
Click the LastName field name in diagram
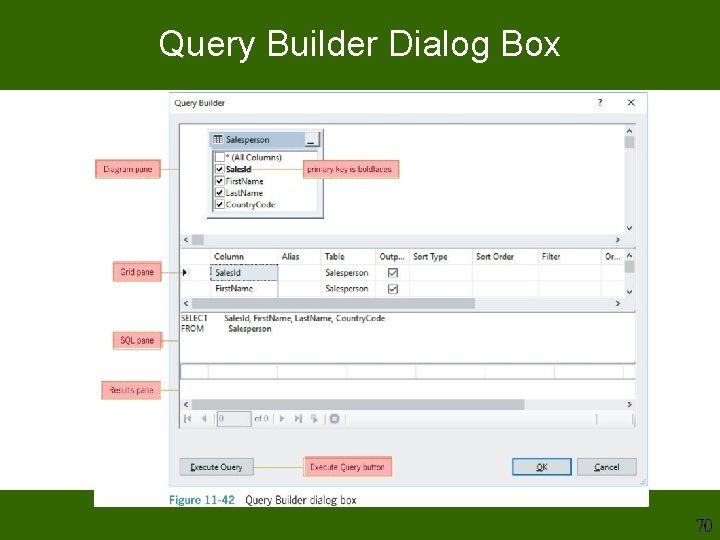[244, 193]
